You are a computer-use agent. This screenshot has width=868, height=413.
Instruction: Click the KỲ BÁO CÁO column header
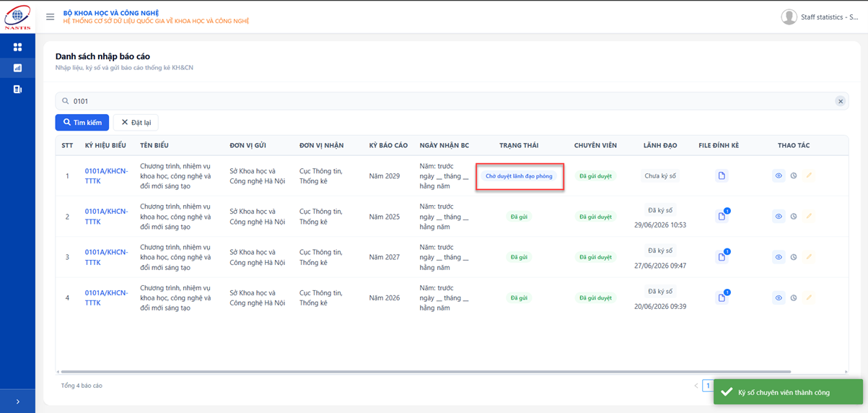tap(388, 146)
